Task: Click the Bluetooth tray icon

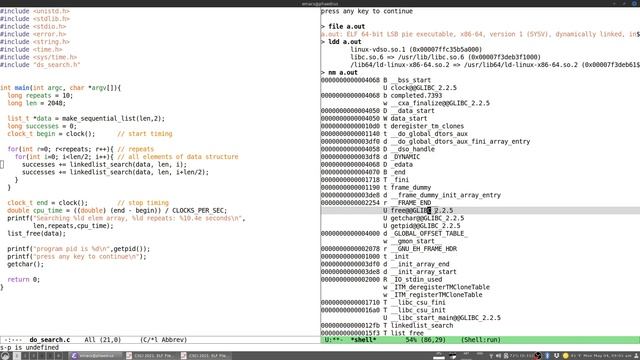Action: [x=547, y=356]
